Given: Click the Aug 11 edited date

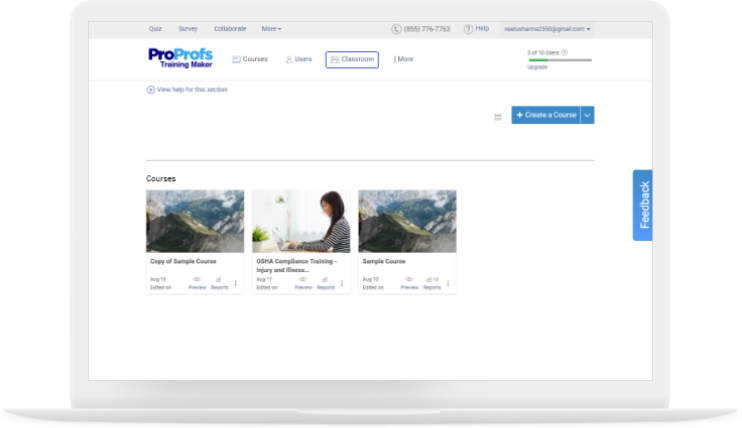Looking at the screenshot, I should 264,279.
